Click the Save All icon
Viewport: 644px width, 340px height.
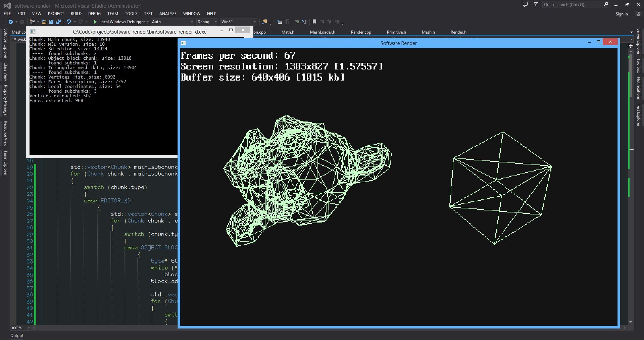[x=59, y=22]
